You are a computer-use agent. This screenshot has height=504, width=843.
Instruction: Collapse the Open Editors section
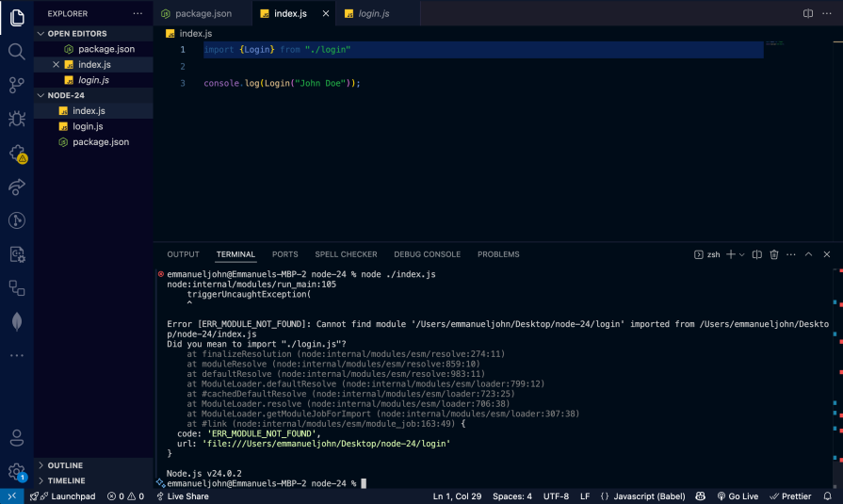click(93, 33)
